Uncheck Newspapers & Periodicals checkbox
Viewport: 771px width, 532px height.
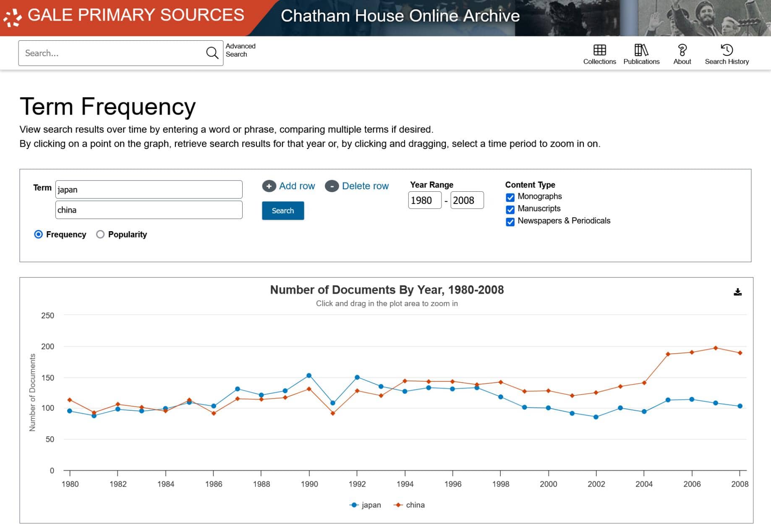pos(510,222)
